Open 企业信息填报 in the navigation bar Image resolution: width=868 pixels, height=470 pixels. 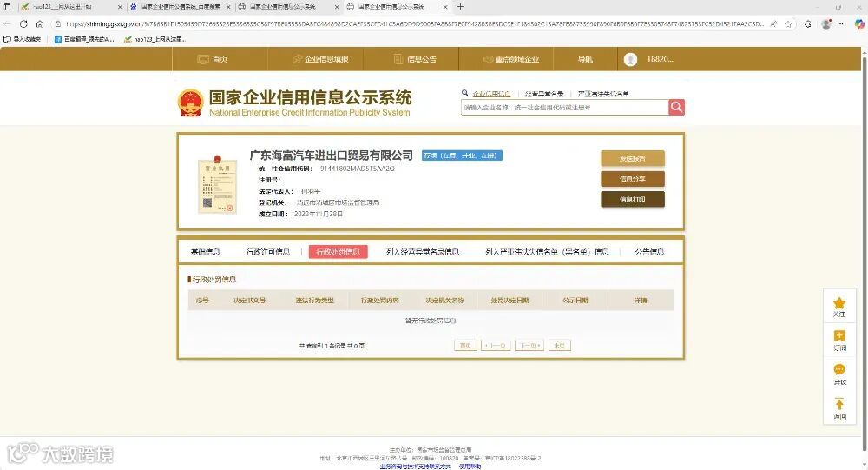click(x=320, y=59)
